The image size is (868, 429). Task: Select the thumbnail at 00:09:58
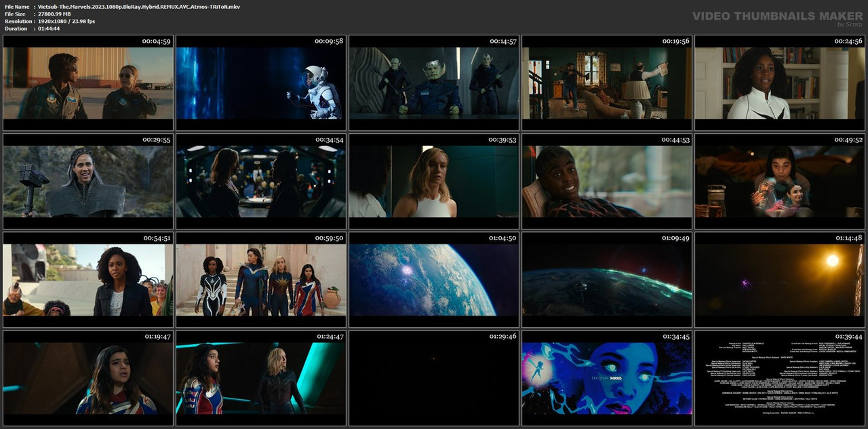coord(261,83)
